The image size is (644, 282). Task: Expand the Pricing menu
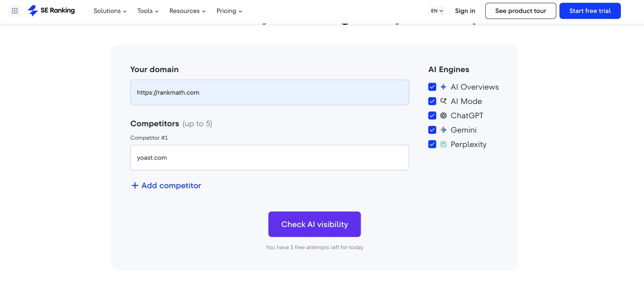(x=229, y=11)
